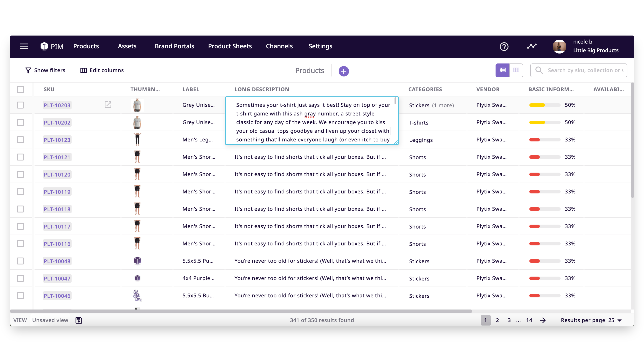Go to the next results page arrow
The height and width of the screenshot is (362, 644).
542,320
